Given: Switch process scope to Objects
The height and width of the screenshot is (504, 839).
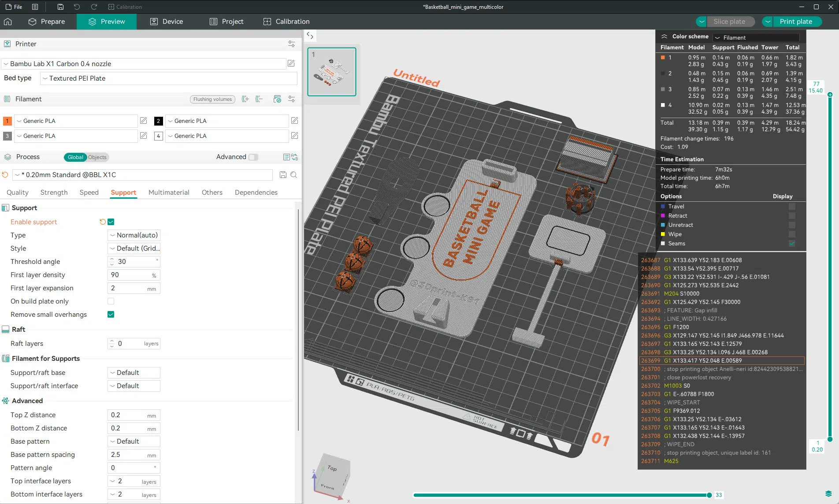Looking at the screenshot, I should (x=97, y=157).
